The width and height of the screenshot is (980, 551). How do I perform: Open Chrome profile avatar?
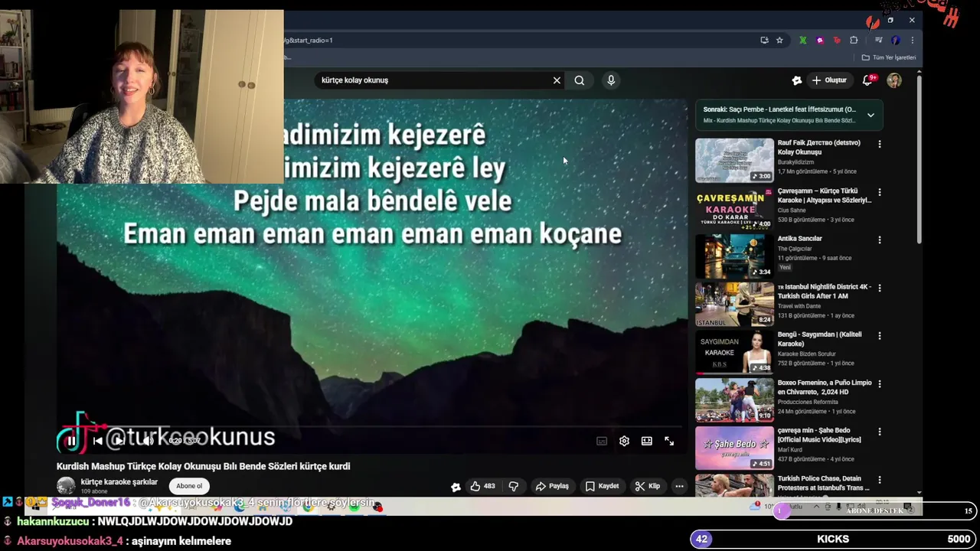coord(896,41)
